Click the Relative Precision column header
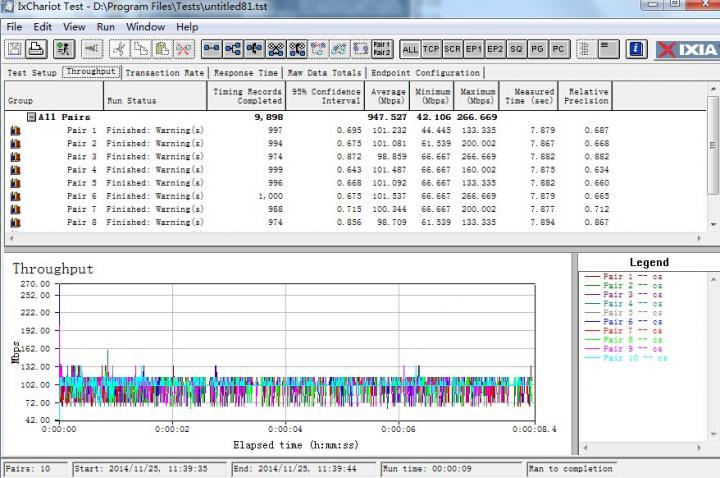 (585, 96)
